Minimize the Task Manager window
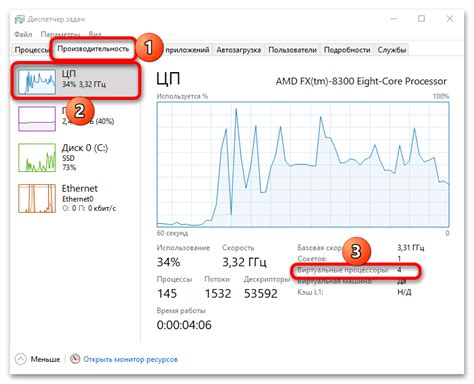Viewport: 474px width, 384px height. [394, 19]
